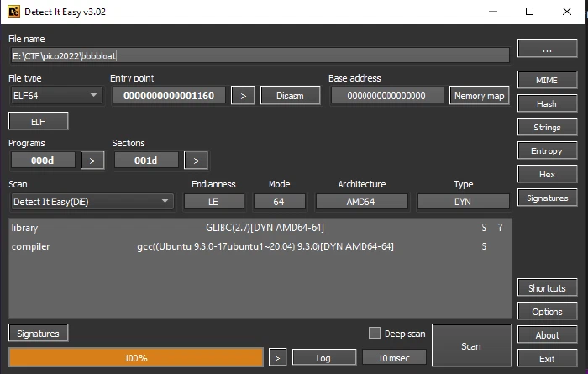Open the Strings viewer

547,127
